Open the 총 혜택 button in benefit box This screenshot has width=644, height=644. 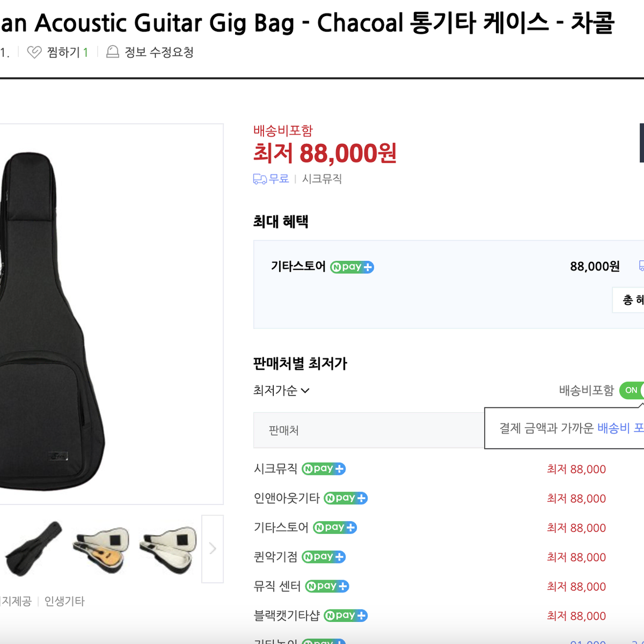coord(628,300)
